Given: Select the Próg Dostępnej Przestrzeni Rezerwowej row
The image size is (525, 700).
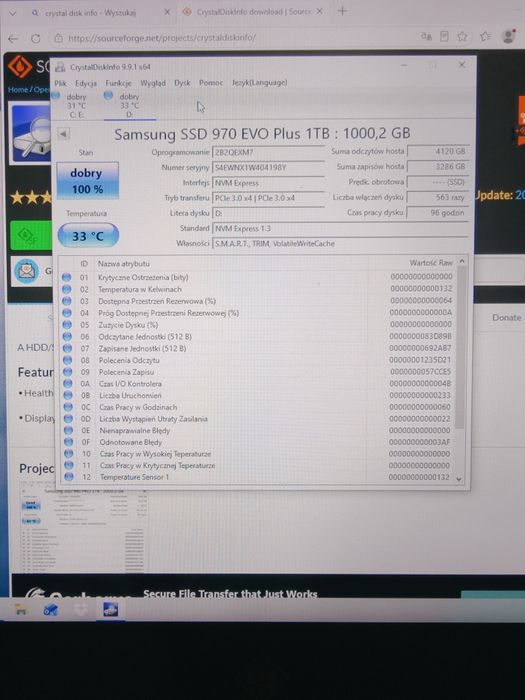Looking at the screenshot, I should (258, 313).
